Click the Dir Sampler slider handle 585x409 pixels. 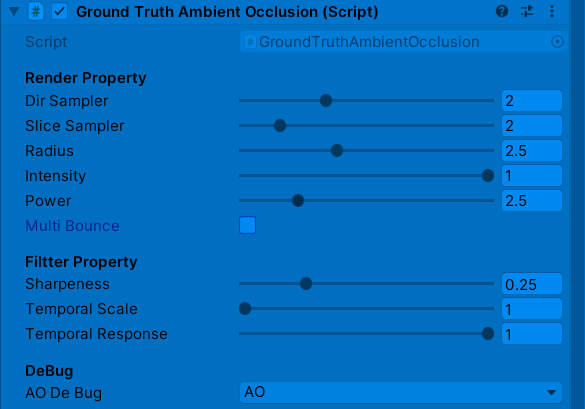(326, 100)
